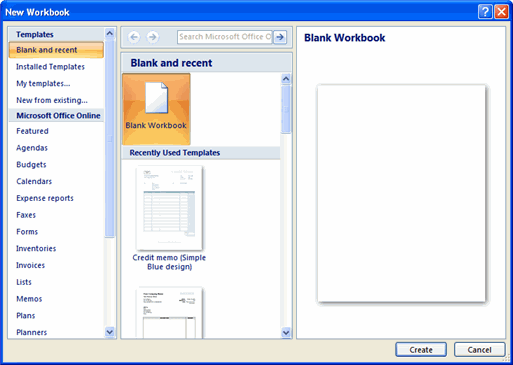Click the template list scroll up arrow

pos(286,79)
